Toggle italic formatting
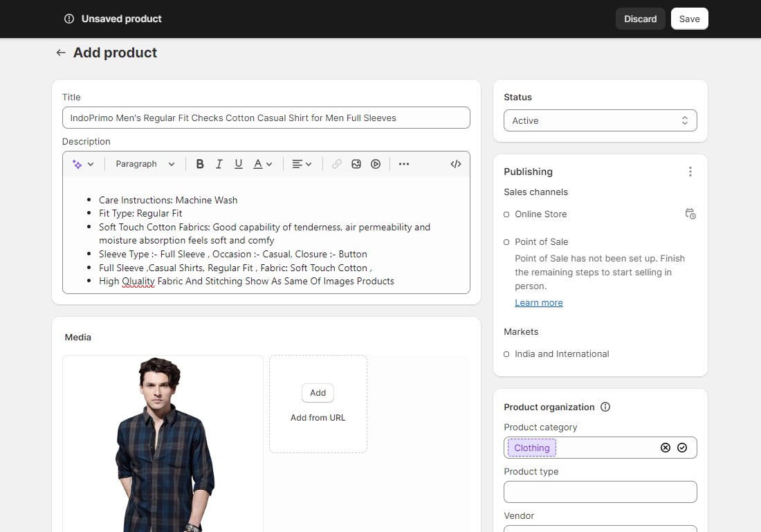The image size is (761, 532). point(219,164)
